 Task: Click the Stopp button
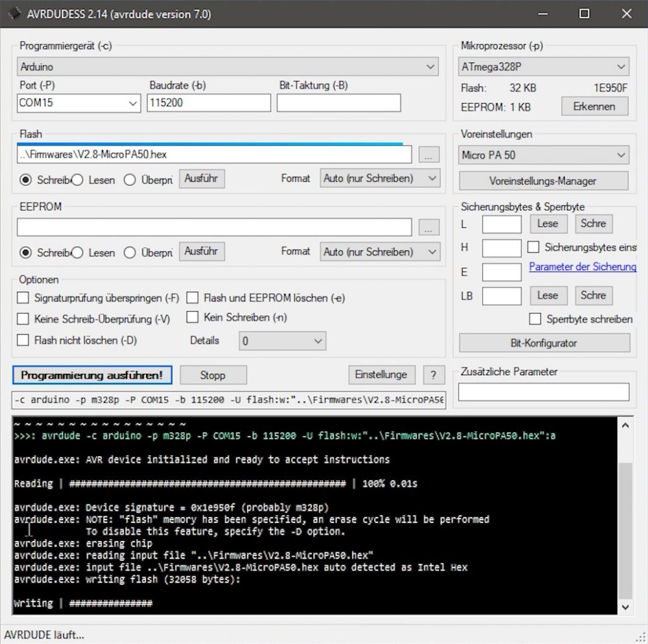(x=213, y=375)
